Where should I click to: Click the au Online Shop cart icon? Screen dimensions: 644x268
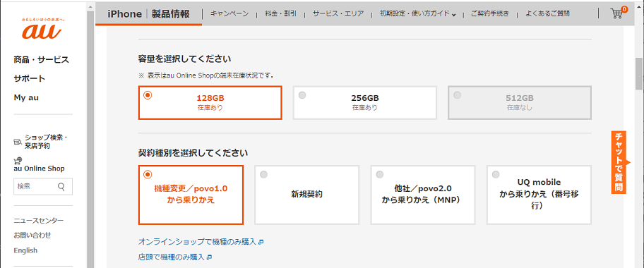coord(18,161)
